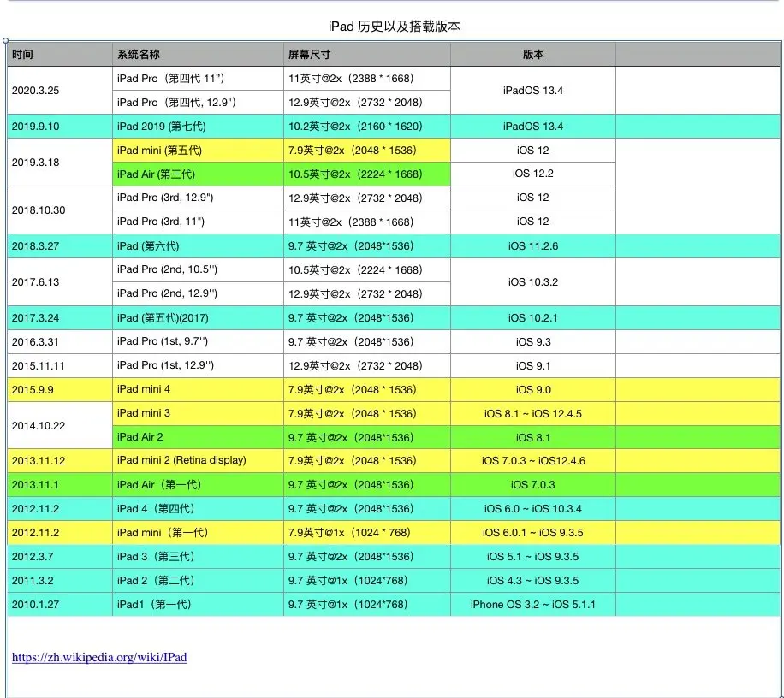Click the 'iPad mini 3' cell
Viewport: 784px width, 698px height.
(x=198, y=414)
